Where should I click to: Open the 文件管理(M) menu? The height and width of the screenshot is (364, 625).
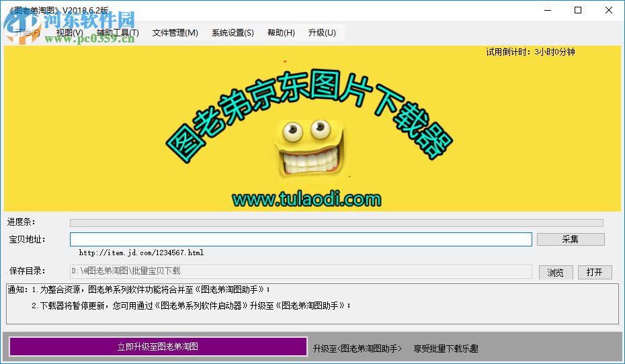[175, 33]
